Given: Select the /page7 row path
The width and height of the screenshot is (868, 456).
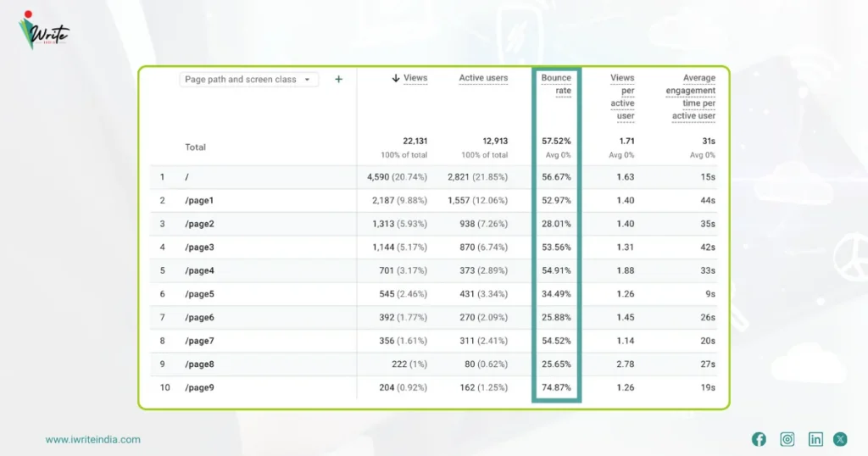Looking at the screenshot, I should click(199, 341).
